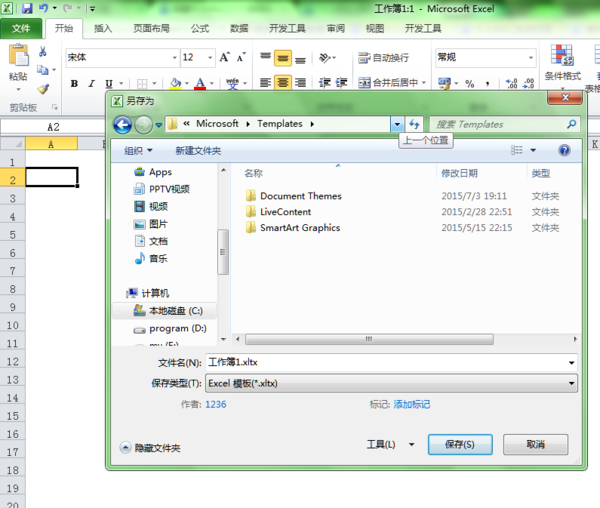Click the Back arrow in Save As dialog
This screenshot has width=600, height=508.
pyautogui.click(x=122, y=125)
